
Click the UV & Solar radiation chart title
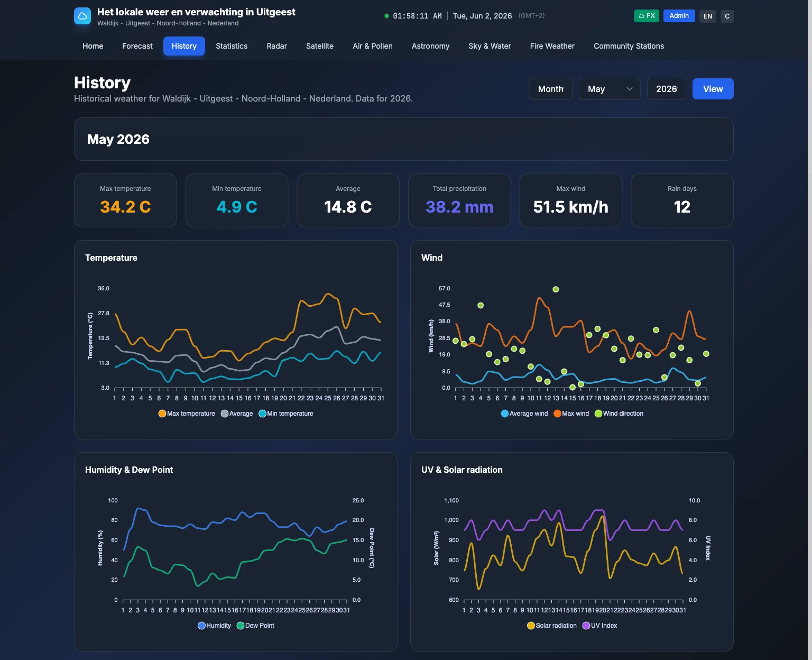462,470
